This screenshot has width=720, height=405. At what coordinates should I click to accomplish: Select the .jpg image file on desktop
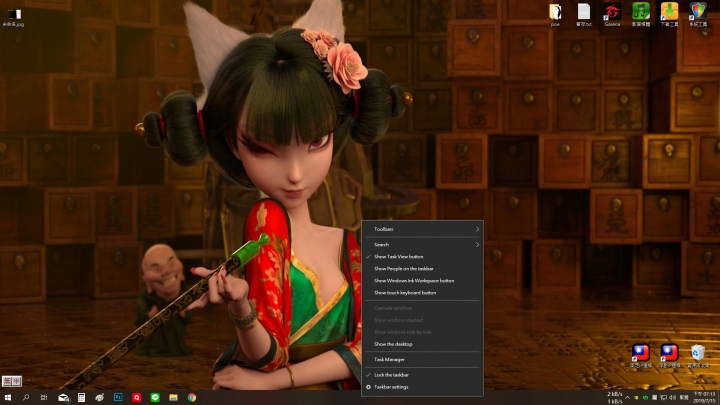point(13,17)
